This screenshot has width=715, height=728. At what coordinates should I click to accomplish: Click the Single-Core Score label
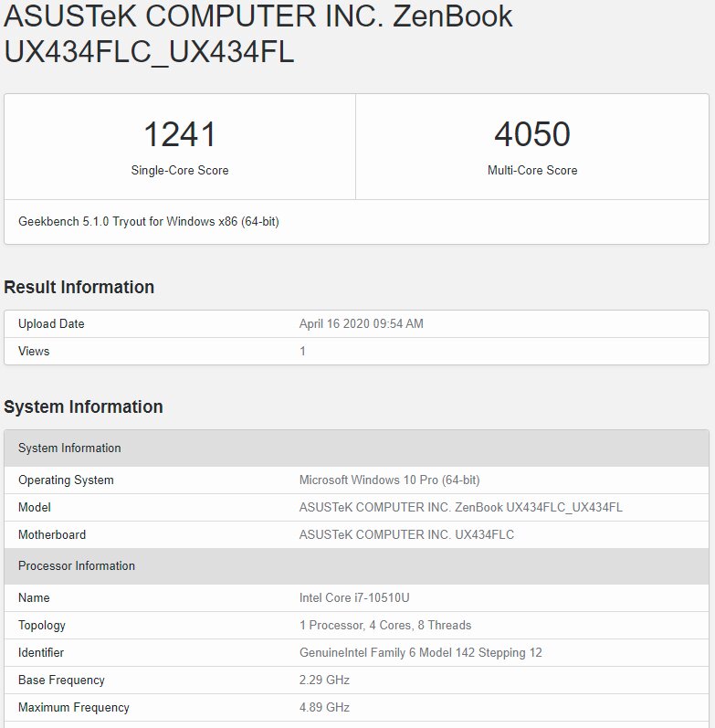pyautogui.click(x=180, y=171)
